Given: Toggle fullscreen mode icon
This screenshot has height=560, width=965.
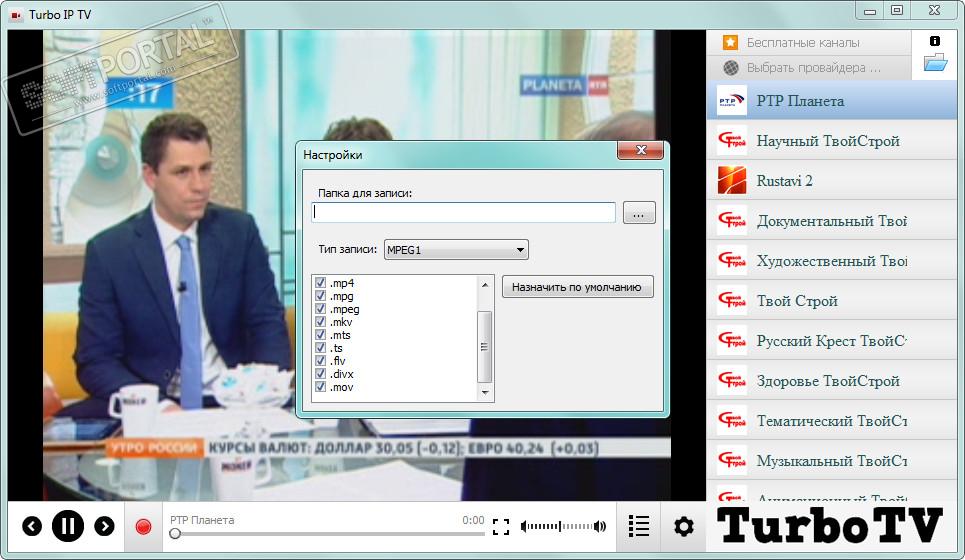Looking at the screenshot, I should tap(501, 527).
